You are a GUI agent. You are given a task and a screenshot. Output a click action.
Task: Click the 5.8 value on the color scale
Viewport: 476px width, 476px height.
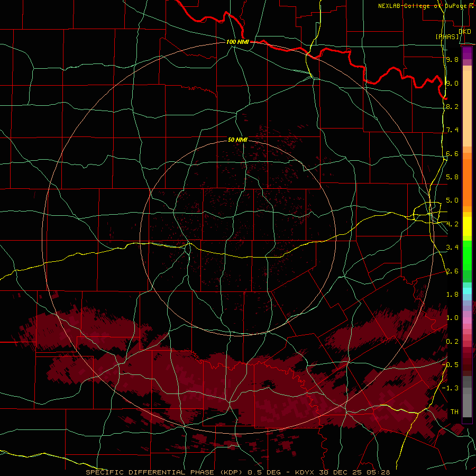452,177
